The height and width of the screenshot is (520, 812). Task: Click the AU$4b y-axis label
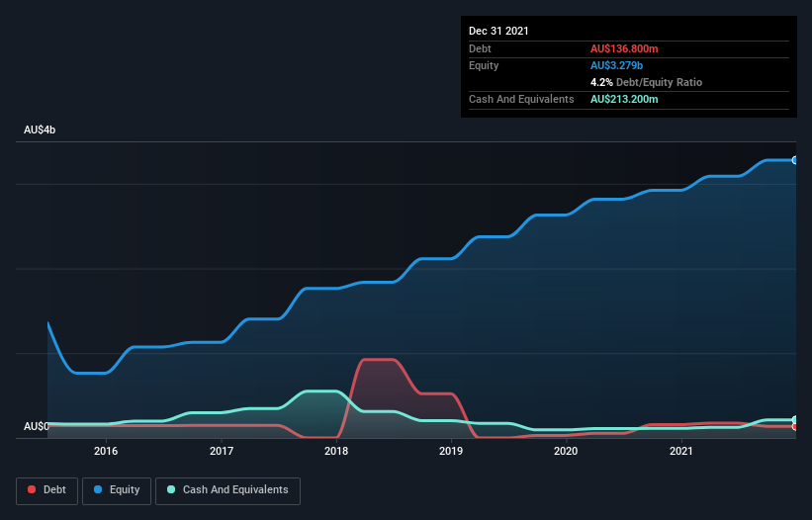pyautogui.click(x=40, y=130)
